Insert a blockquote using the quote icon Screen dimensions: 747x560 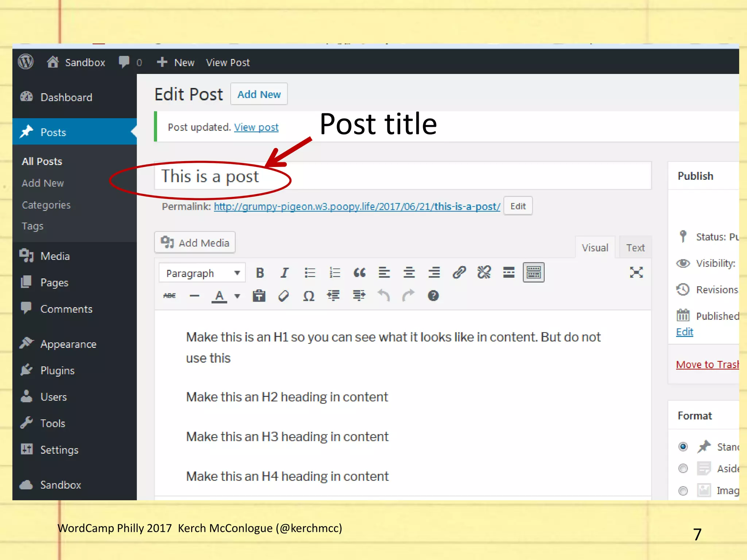tap(359, 273)
